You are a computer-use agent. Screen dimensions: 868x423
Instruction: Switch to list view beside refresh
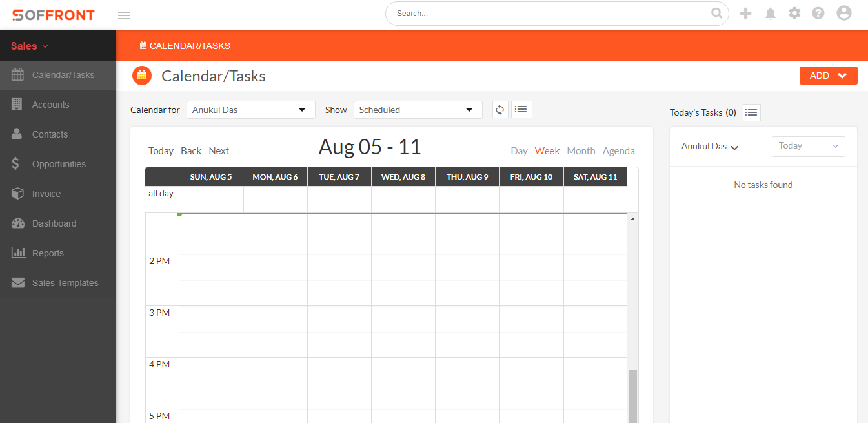521,110
